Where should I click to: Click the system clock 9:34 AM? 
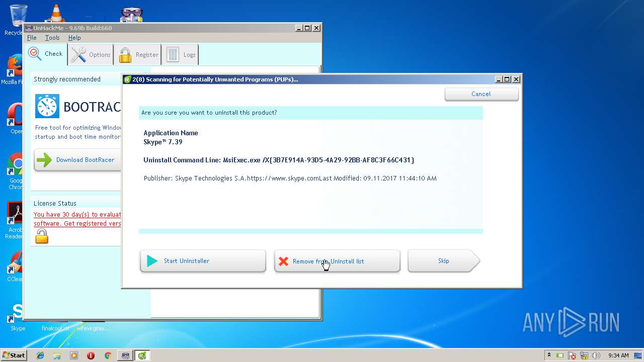tap(618, 355)
